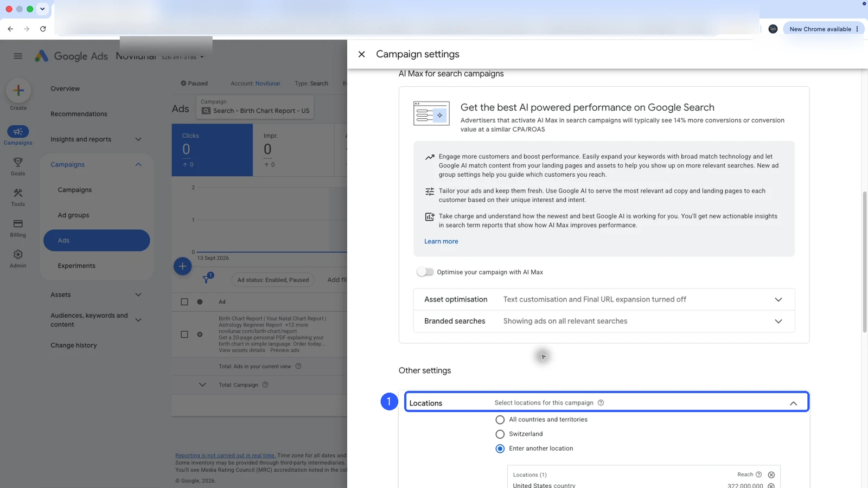
Task: Click the Learn more link
Action: tap(441, 241)
